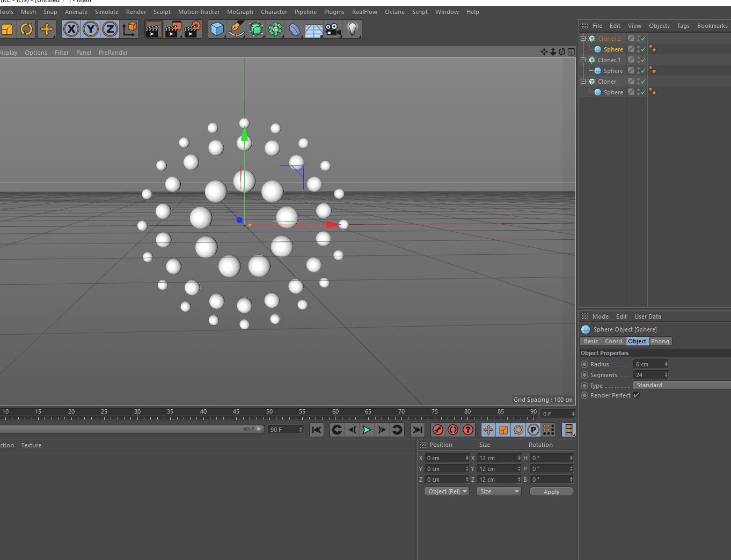Click Render View clapperboard icon
This screenshot has height=560, width=731.
[153, 29]
